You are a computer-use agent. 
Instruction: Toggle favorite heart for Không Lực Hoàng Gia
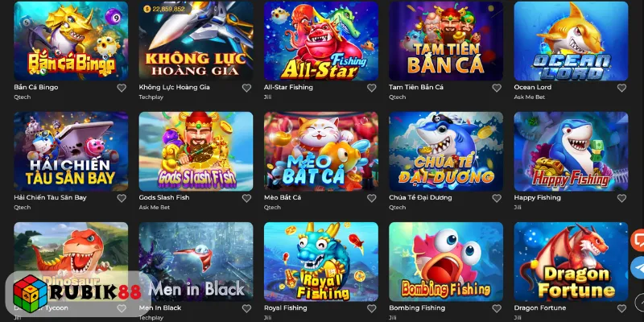[x=246, y=88]
